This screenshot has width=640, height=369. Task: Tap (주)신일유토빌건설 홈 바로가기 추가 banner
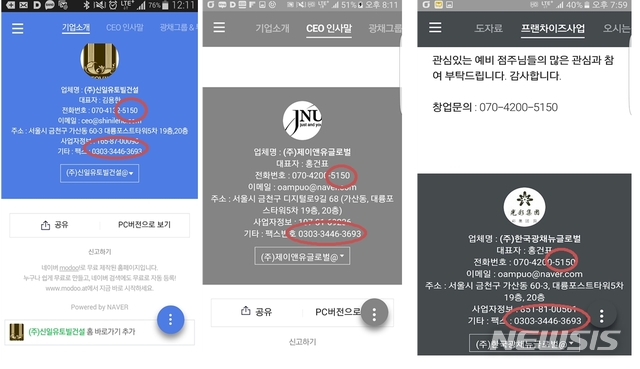point(100,332)
